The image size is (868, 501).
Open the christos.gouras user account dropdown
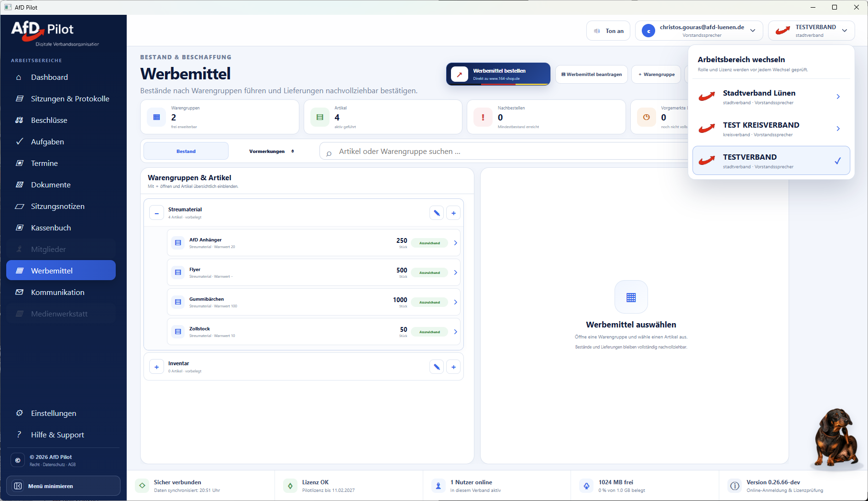coord(699,31)
